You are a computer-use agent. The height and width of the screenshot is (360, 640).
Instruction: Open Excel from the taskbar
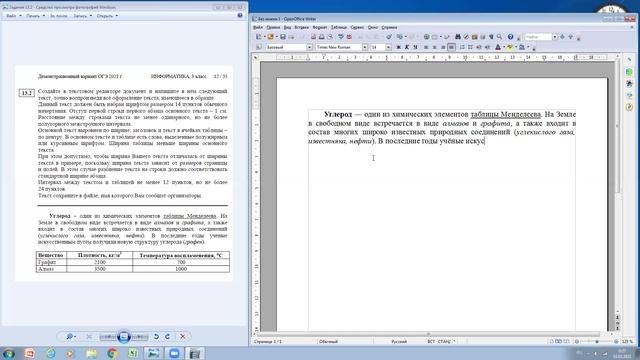pyautogui.click(x=133, y=353)
